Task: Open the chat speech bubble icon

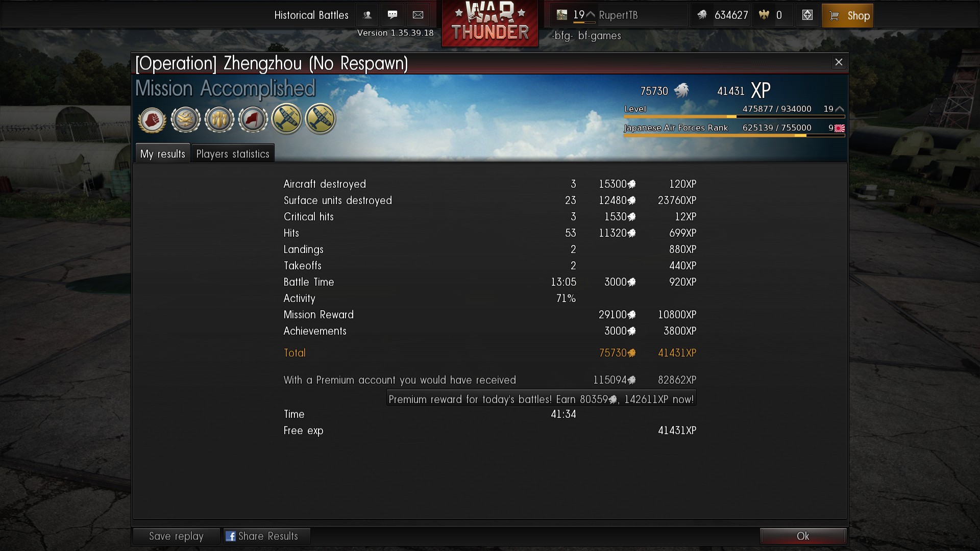Action: (x=393, y=15)
